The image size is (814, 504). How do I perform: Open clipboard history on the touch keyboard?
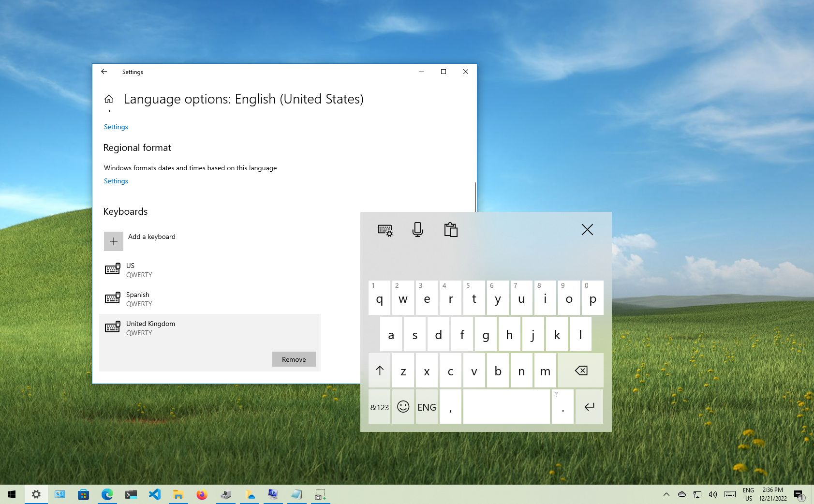click(x=450, y=230)
